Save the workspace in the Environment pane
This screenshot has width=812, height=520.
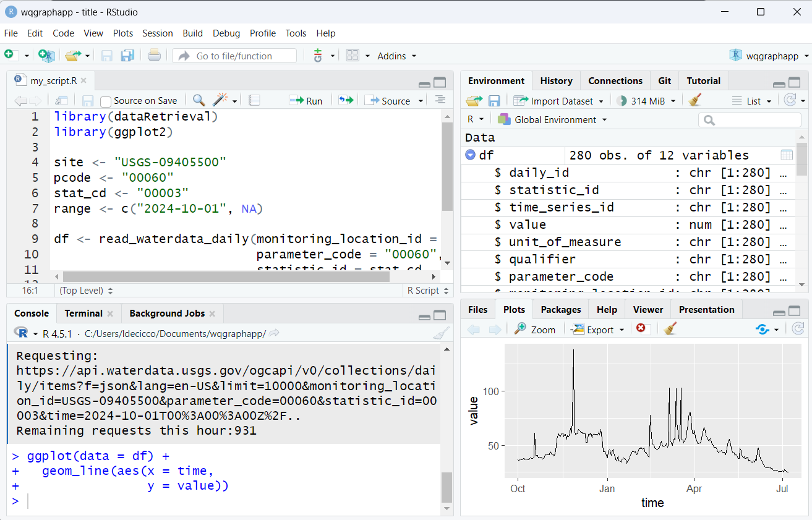point(494,101)
